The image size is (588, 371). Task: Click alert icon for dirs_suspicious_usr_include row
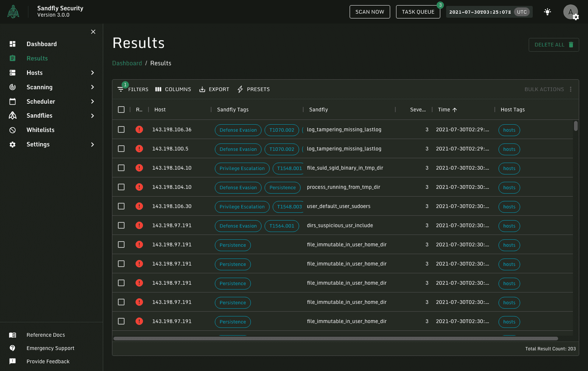139,225
